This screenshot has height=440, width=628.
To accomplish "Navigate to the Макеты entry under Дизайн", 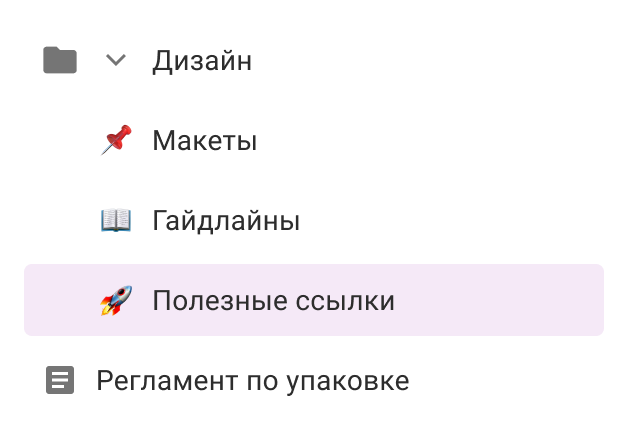I will (x=204, y=141).
